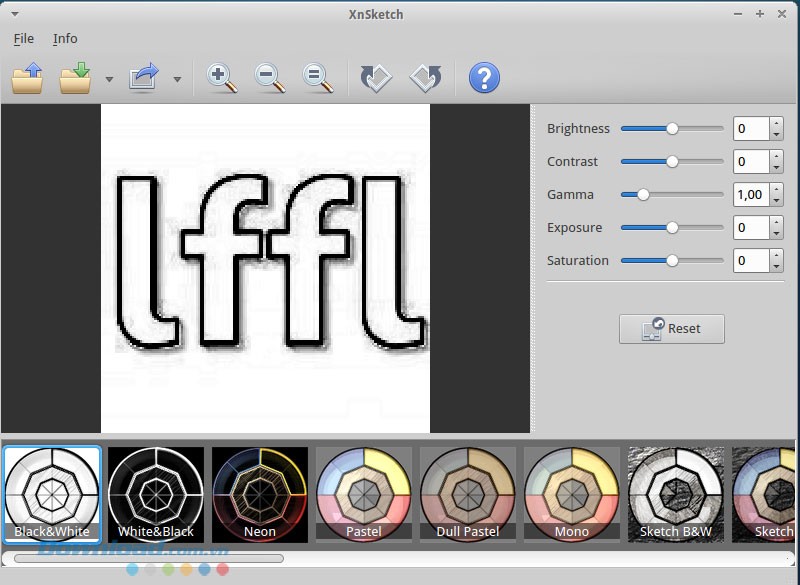Open the File menu

tap(24, 38)
